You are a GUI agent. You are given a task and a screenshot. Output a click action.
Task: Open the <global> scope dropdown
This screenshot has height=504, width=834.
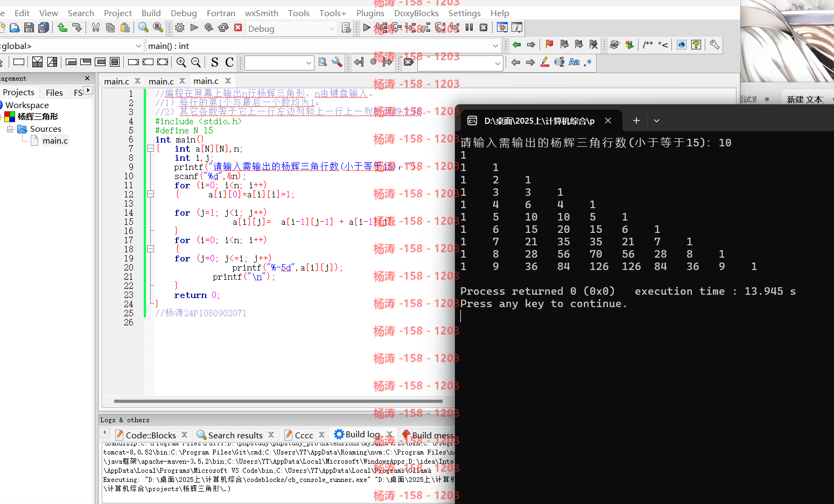(138, 46)
